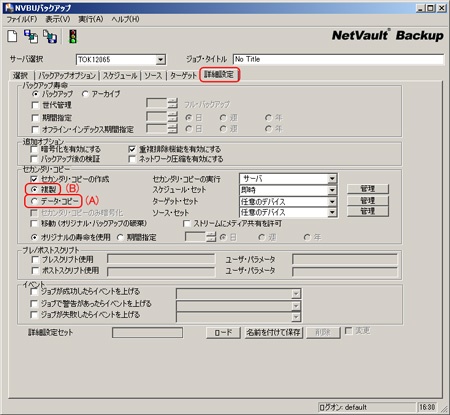Select the アーカイブ radio button
This screenshot has width=450, height=415.
point(85,94)
